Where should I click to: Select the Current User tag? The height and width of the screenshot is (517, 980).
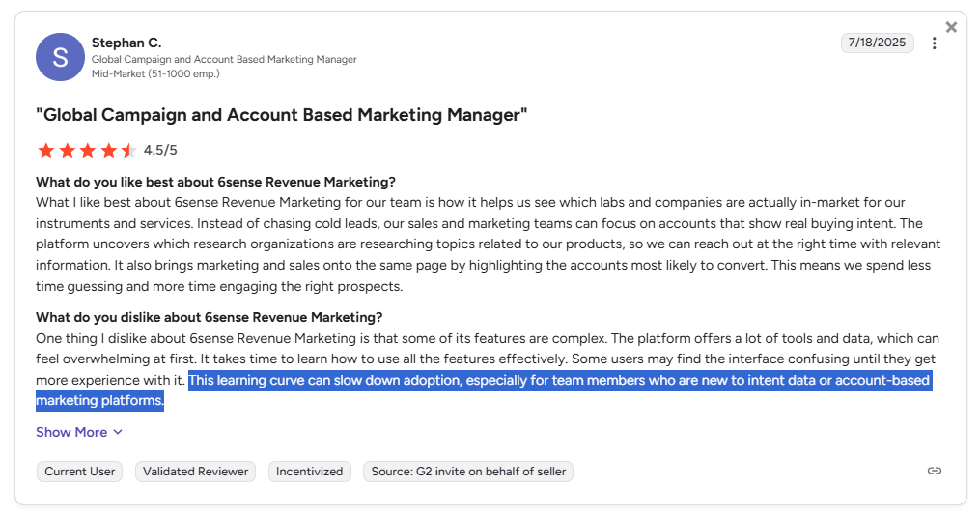(80, 472)
